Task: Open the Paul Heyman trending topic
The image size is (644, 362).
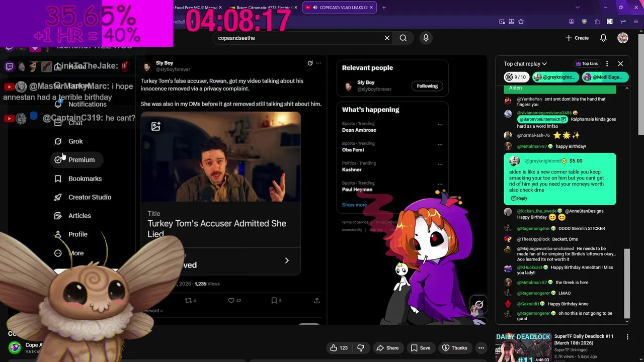Action: (357, 190)
